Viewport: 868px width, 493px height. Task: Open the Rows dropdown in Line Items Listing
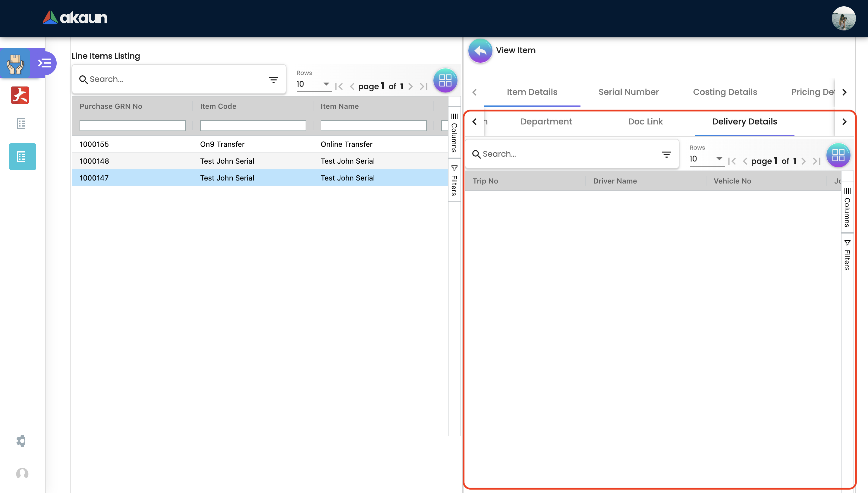click(x=313, y=84)
